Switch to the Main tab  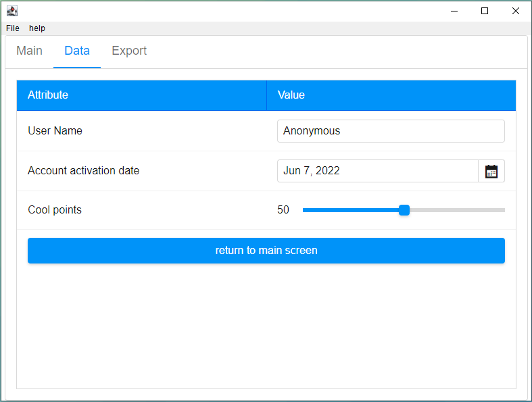pyautogui.click(x=29, y=51)
